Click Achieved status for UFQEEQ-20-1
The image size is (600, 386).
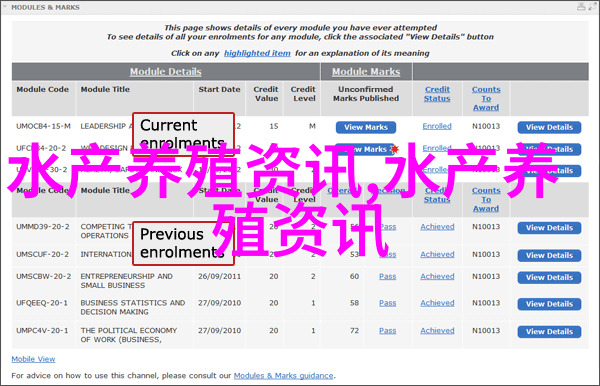[437, 303]
